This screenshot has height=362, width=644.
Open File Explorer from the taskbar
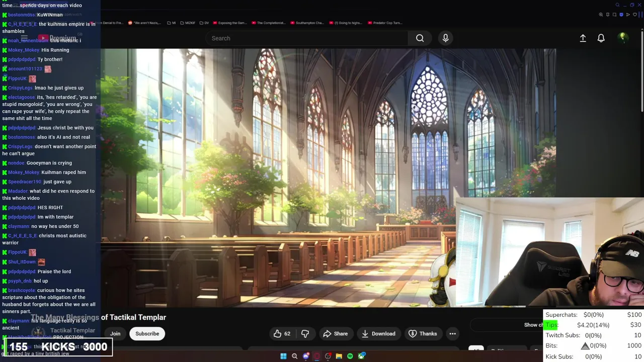coord(339,356)
